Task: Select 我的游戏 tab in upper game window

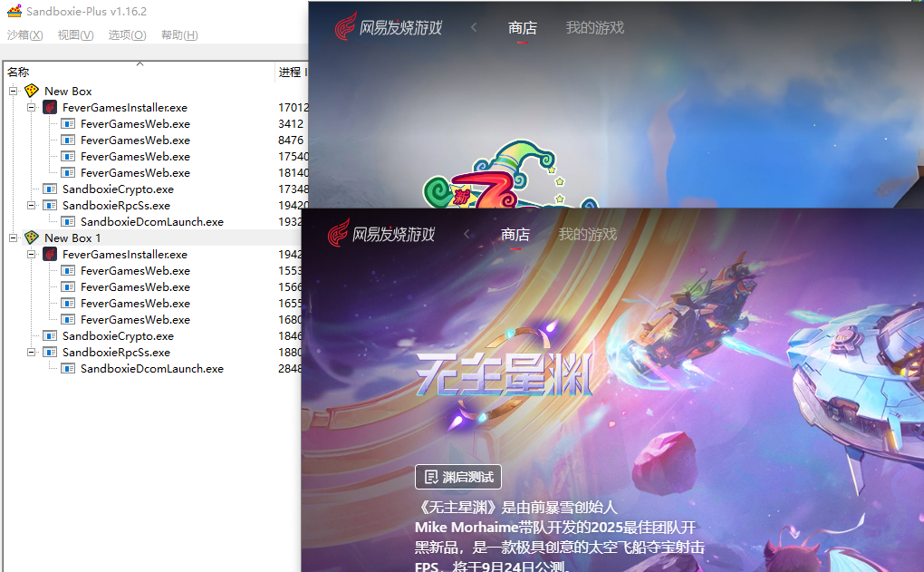Action: point(595,28)
